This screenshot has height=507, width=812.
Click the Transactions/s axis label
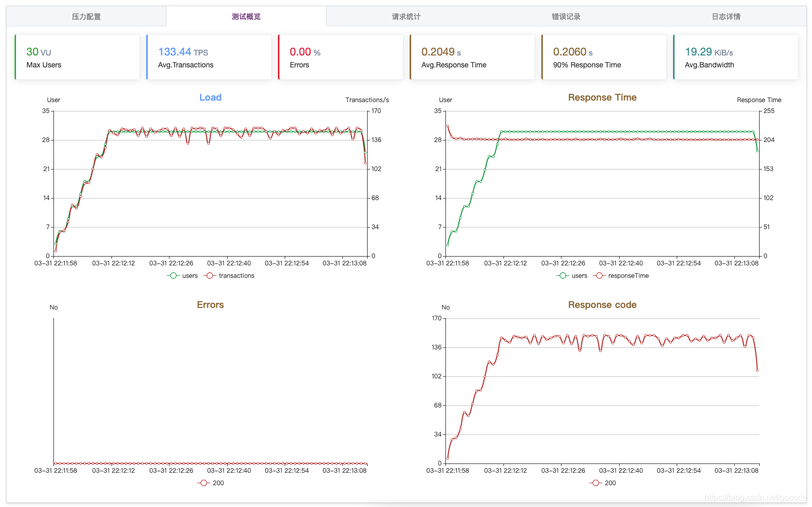pyautogui.click(x=367, y=100)
